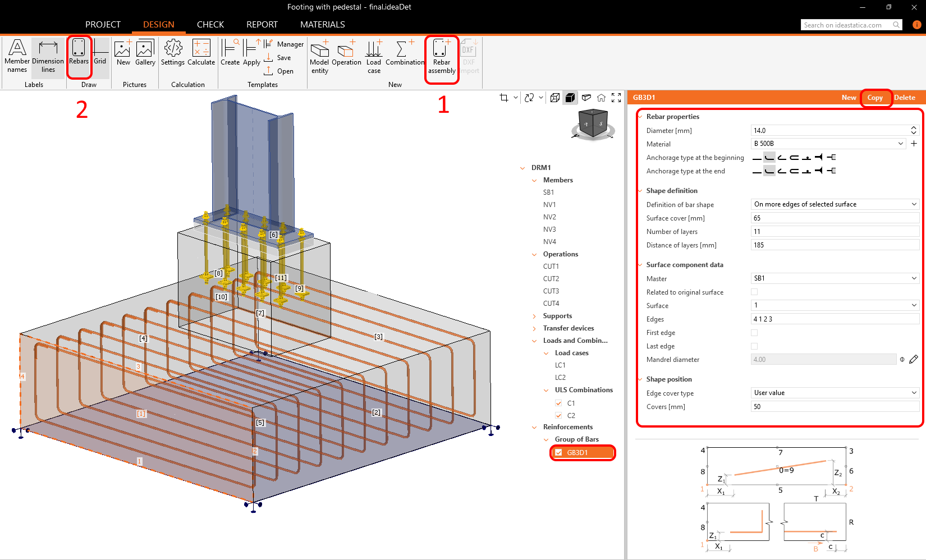926x560 pixels.
Task: Click the Surface cover input field
Action: pyautogui.click(x=834, y=218)
